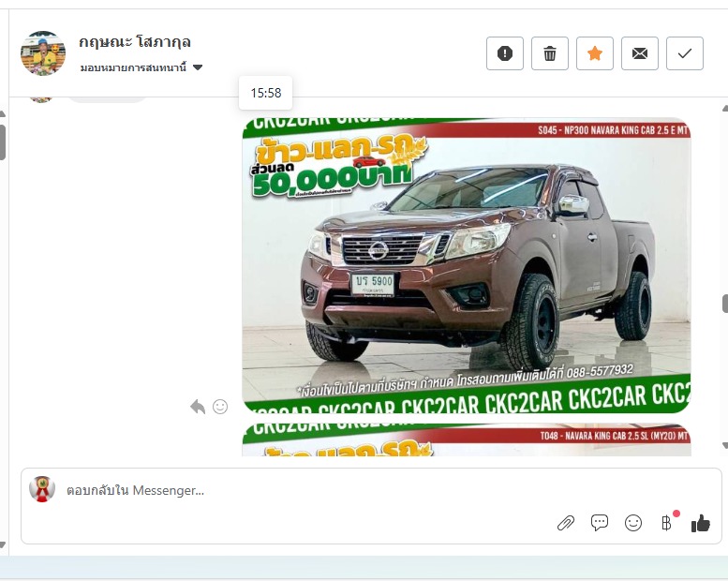Open emoji picker in reply box
The height and width of the screenshot is (581, 728).
(633, 524)
